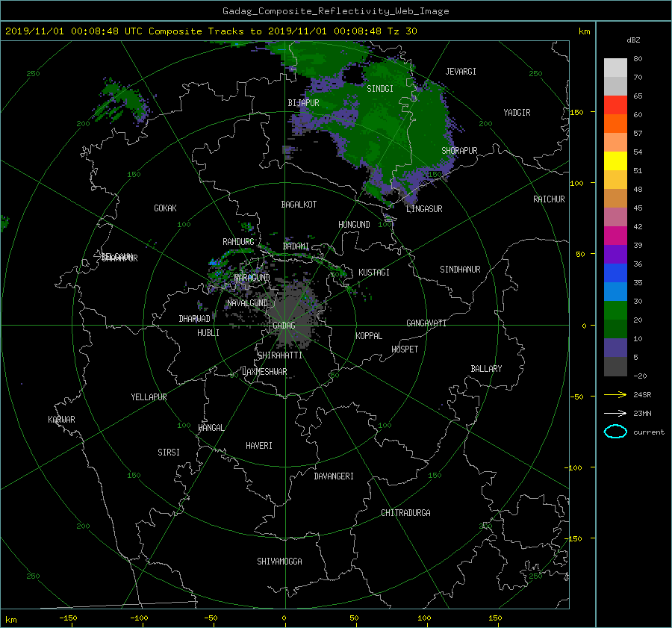
Task: Select the HOSPET city label
Action: pyautogui.click(x=405, y=349)
